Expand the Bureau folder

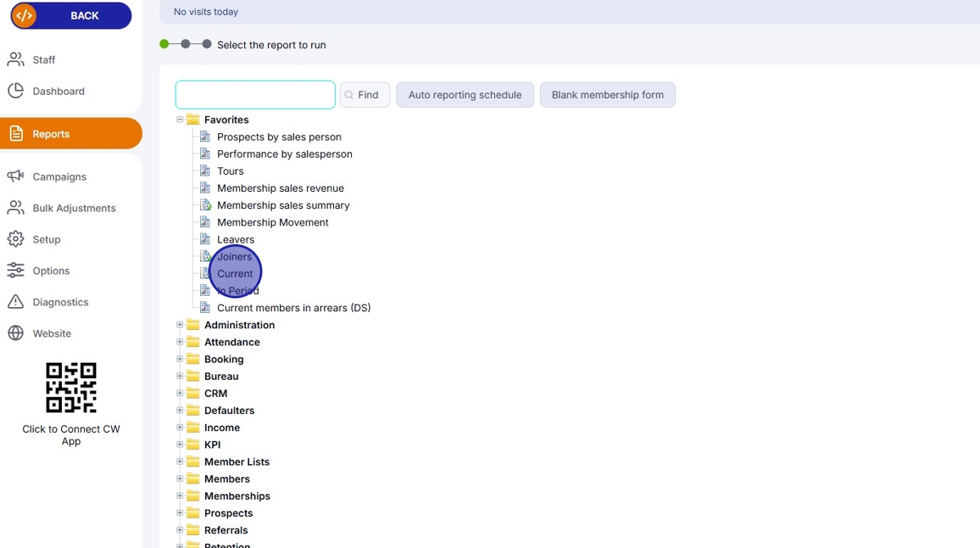click(180, 376)
